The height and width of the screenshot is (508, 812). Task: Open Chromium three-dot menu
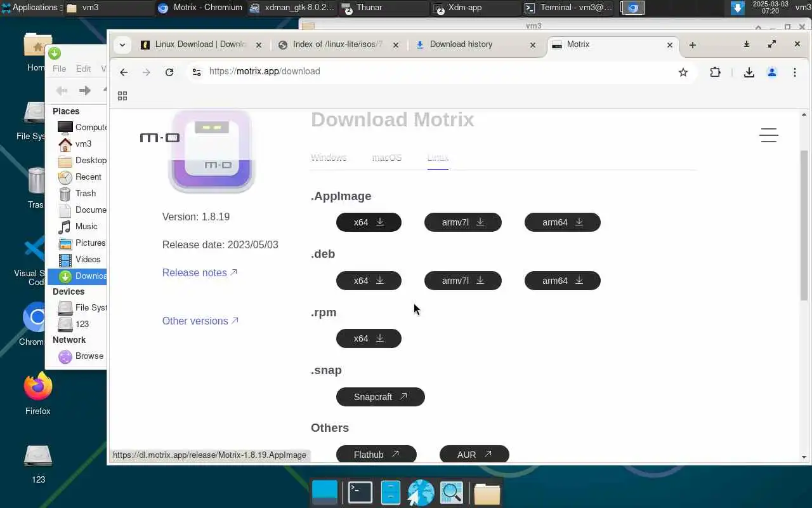794,72
